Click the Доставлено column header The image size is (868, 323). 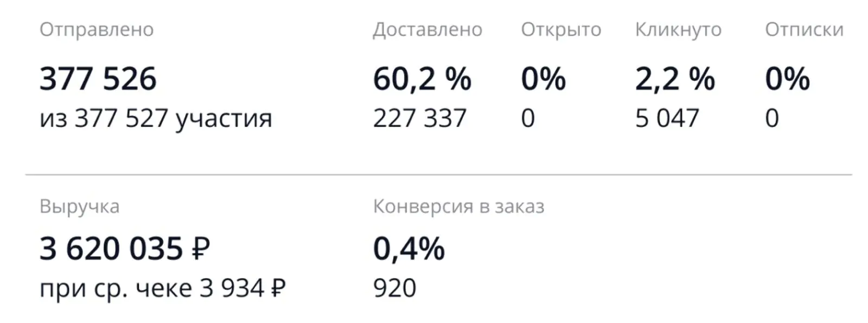[x=427, y=30]
